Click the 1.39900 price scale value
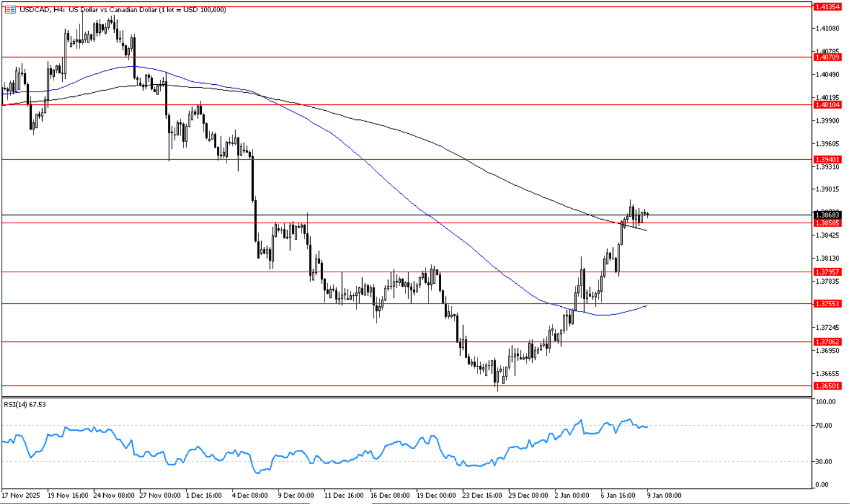Screen dimensions: 850x504 (827, 121)
